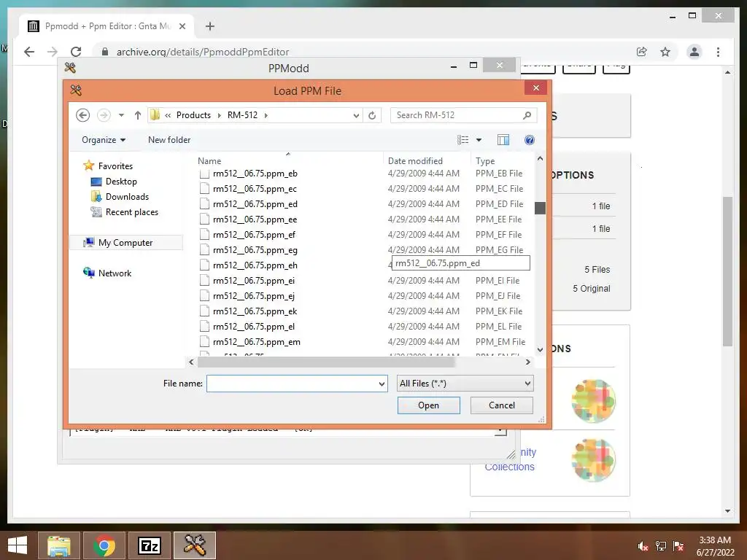The image size is (747, 560).
Task: Change the file view layout icon
Action: pyautogui.click(x=462, y=139)
